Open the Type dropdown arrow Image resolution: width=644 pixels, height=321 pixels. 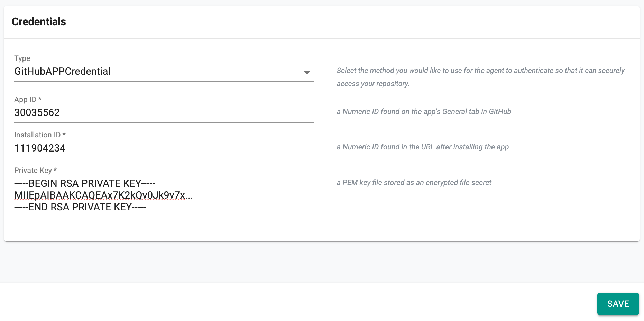(x=306, y=72)
